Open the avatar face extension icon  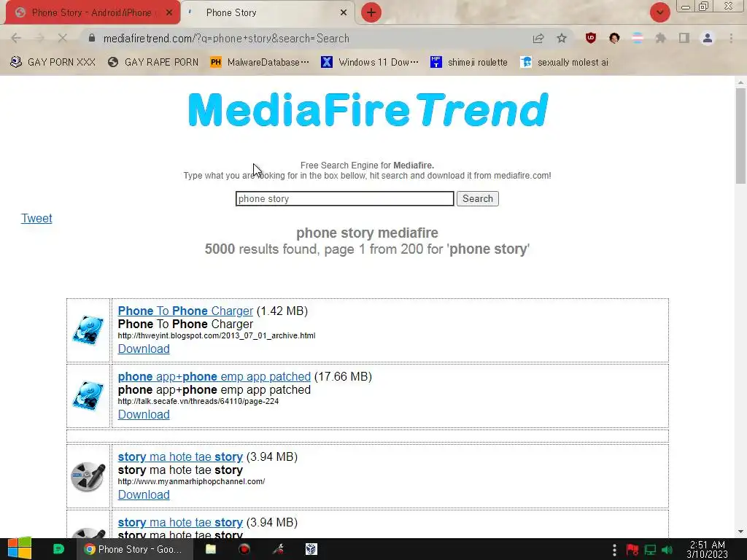(x=614, y=39)
